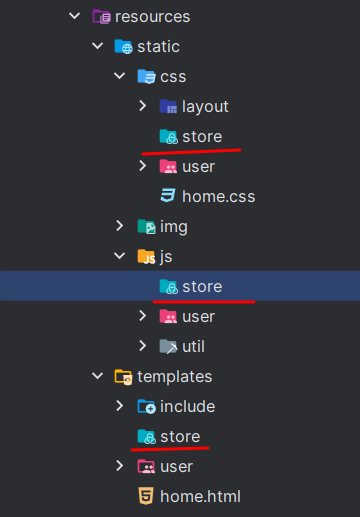Expand the include folder

[x=120, y=406]
